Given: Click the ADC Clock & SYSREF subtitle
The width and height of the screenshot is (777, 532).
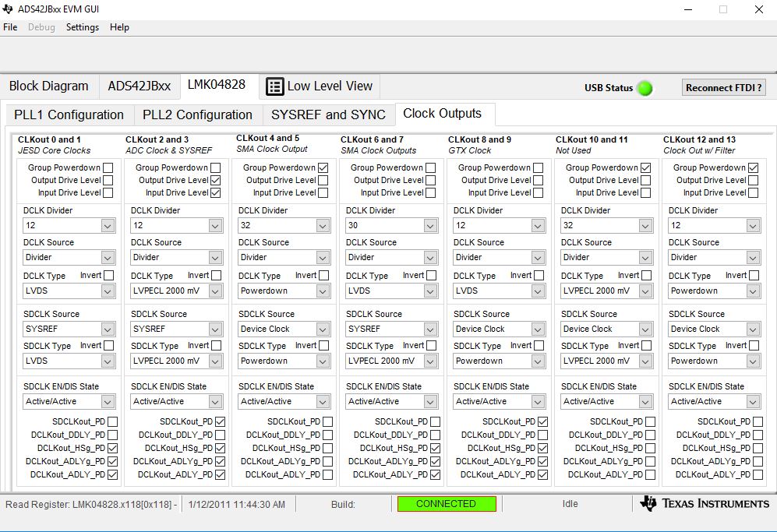Looking at the screenshot, I should (168, 150).
